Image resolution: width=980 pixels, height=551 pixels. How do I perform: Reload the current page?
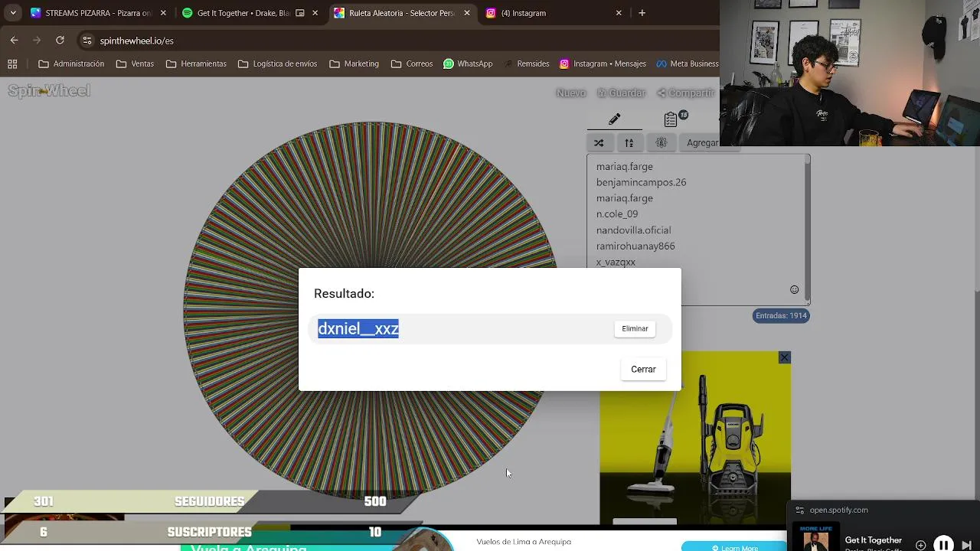tap(60, 40)
